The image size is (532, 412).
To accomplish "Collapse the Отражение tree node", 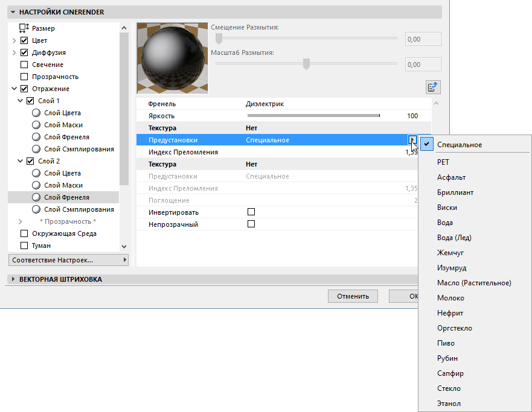I will pyautogui.click(x=14, y=89).
